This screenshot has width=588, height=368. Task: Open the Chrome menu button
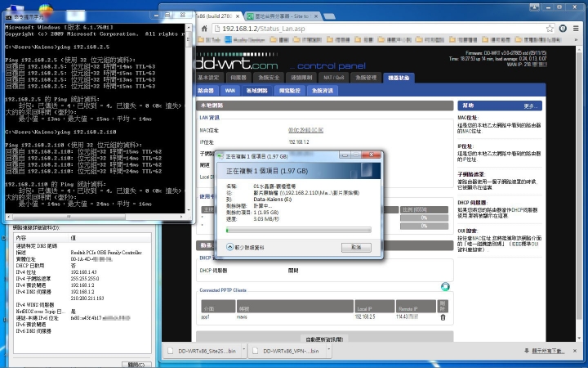click(x=577, y=28)
